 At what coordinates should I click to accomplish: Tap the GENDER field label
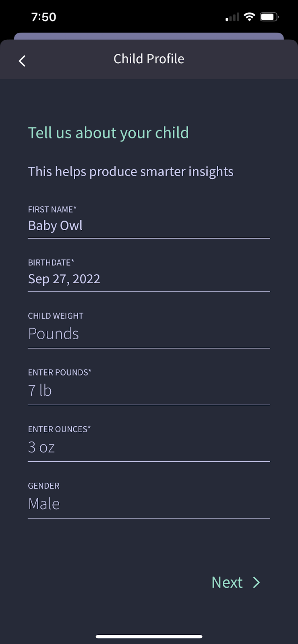43,486
